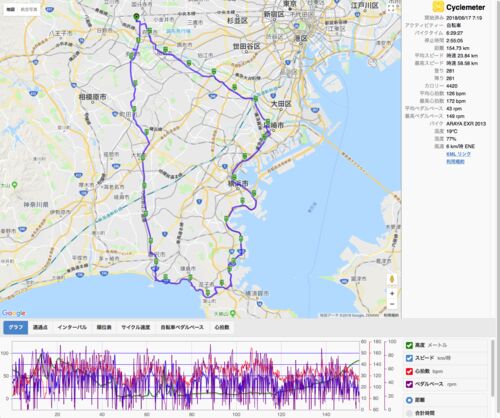This screenshot has height=418, width=500.
Task: Click the distance value 154.73 km
Action: click(x=458, y=48)
